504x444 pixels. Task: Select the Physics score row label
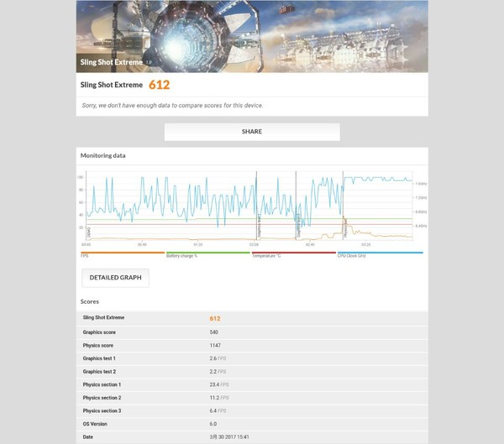98,345
